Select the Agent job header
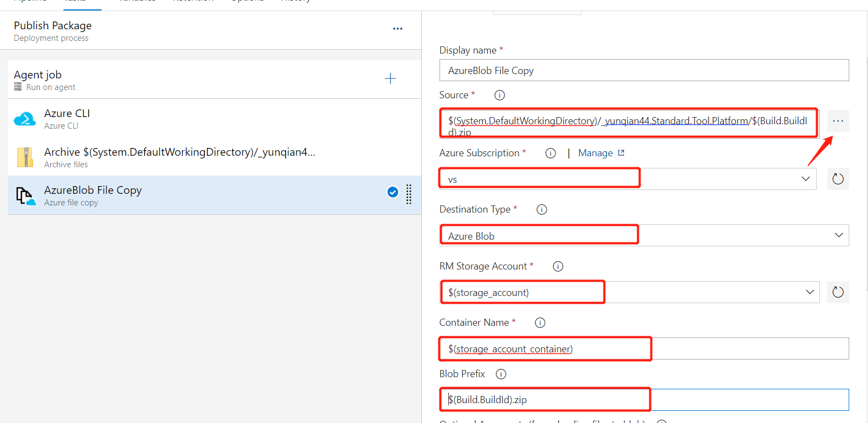The height and width of the screenshot is (423, 868). (x=214, y=80)
